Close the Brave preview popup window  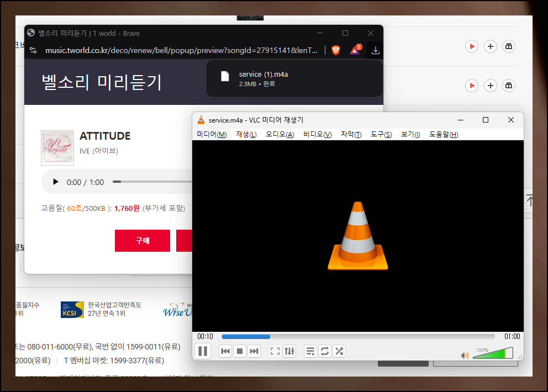tap(371, 33)
